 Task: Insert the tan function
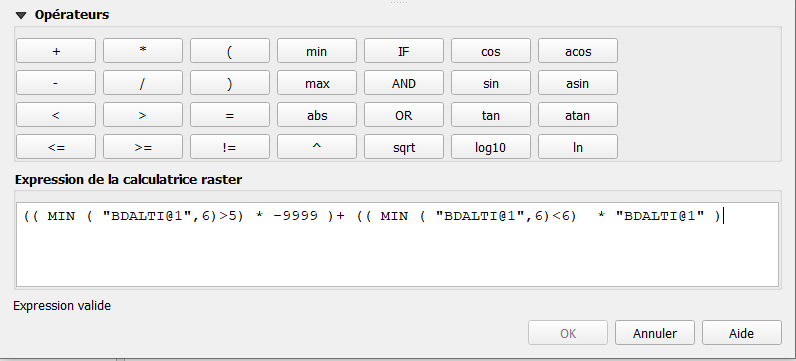[x=491, y=115]
